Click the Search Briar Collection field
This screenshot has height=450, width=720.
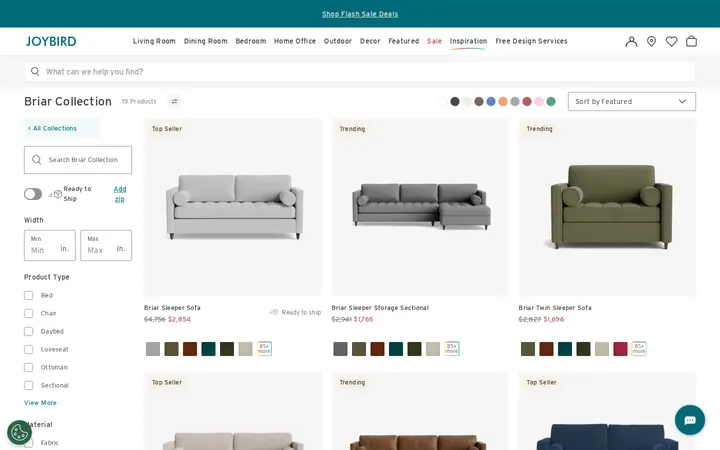pyautogui.click(x=78, y=160)
